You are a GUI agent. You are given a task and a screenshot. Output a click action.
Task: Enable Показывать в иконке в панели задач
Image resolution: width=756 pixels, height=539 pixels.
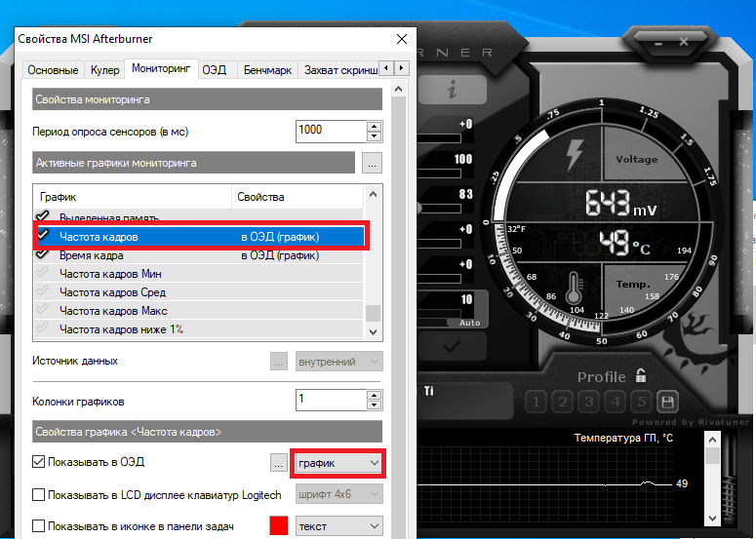38,526
